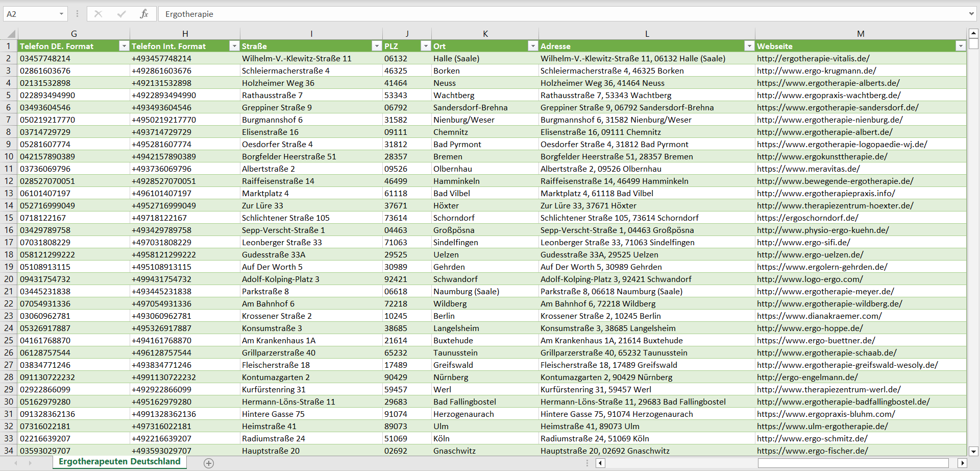
Task: Select column L header
Action: pyautogui.click(x=647, y=34)
